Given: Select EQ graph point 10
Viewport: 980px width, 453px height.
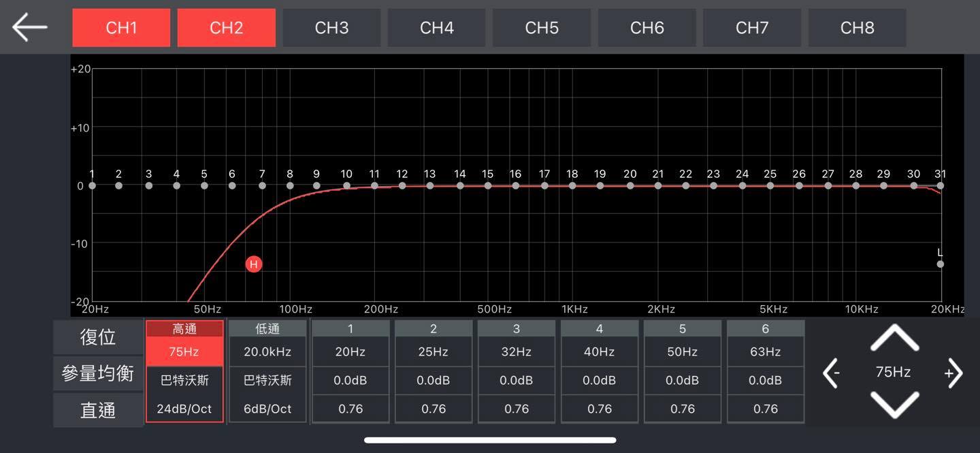Looking at the screenshot, I should pos(346,185).
